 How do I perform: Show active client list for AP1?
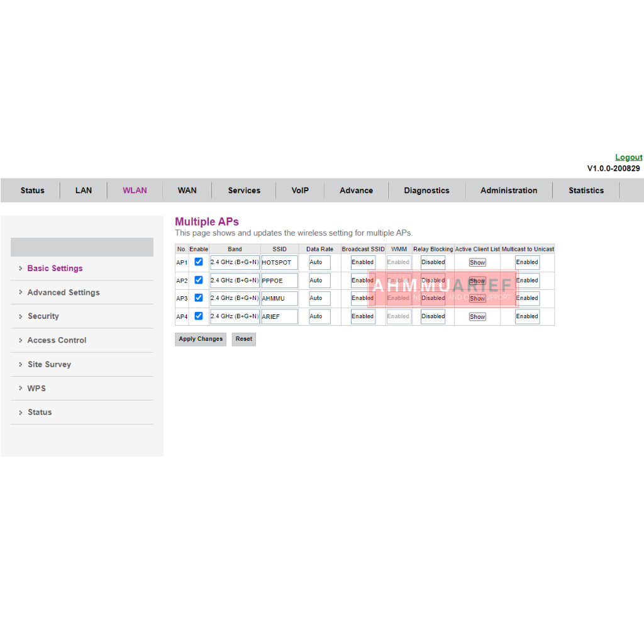[x=477, y=263]
